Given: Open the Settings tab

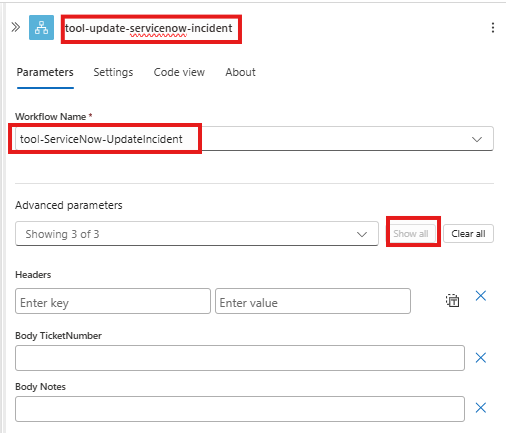Looking at the screenshot, I should click(x=113, y=72).
